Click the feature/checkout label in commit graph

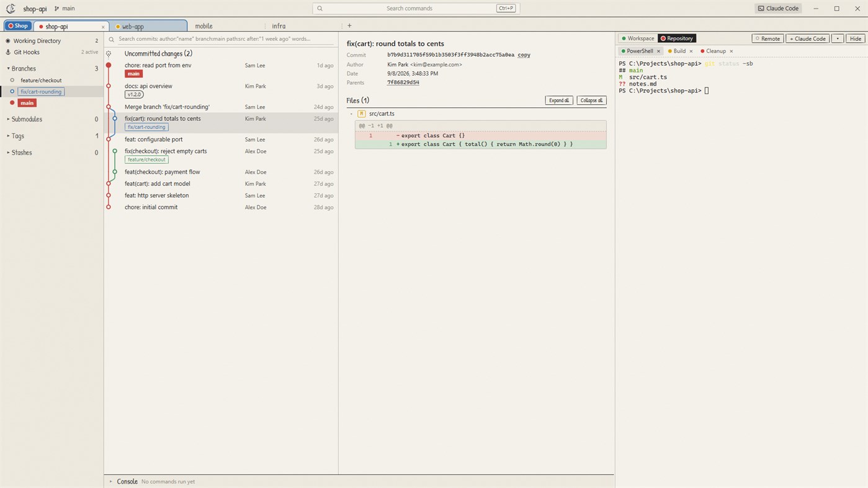coord(146,159)
